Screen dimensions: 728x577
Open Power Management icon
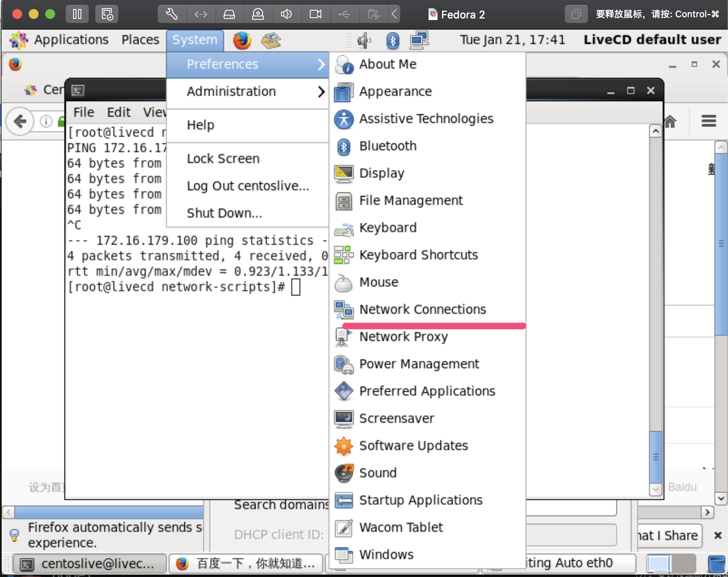click(344, 364)
